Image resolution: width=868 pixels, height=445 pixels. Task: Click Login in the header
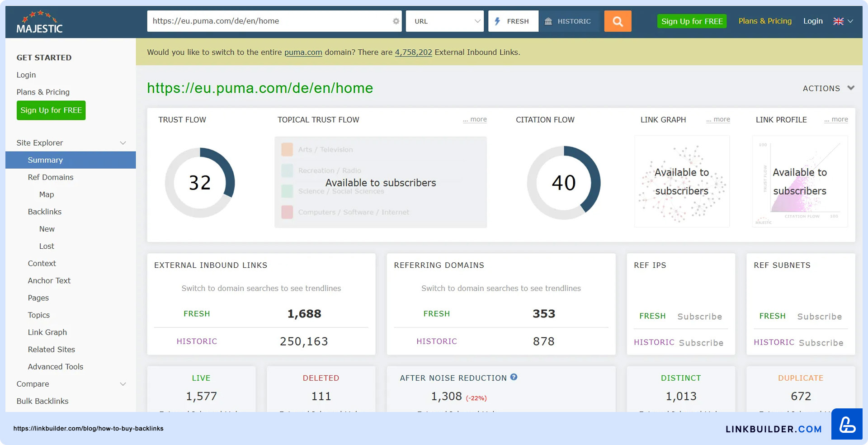(x=813, y=21)
